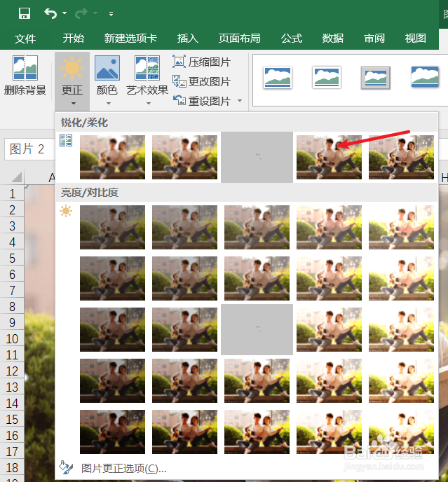Select first-row, third brightness/contrast thumbnail
Image resolution: width=448 pixels, height=482 pixels.
(257, 227)
